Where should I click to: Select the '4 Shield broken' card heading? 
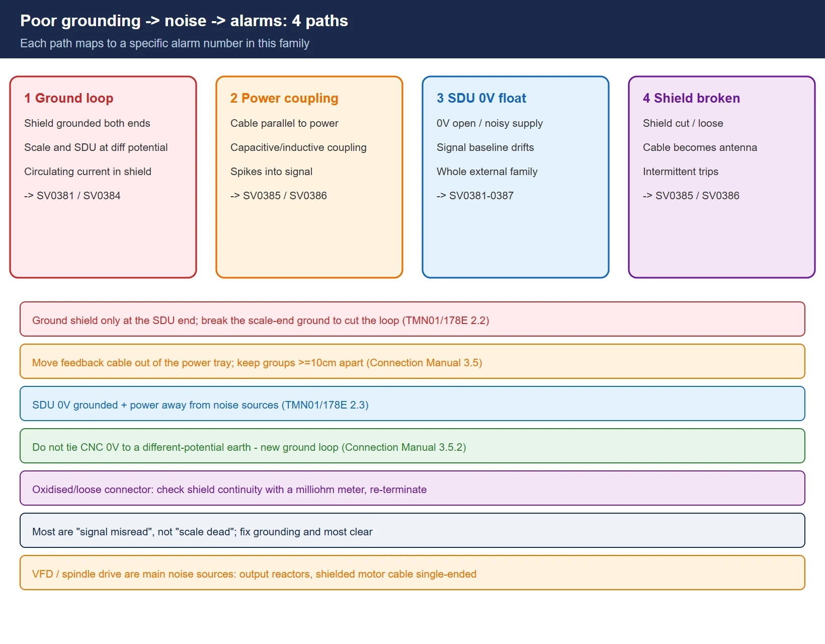pyautogui.click(x=691, y=98)
